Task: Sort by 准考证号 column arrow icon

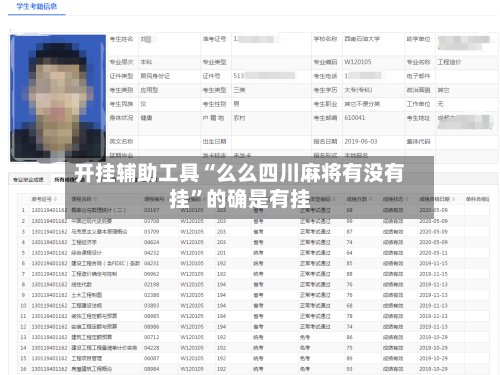Action: [x=55, y=199]
